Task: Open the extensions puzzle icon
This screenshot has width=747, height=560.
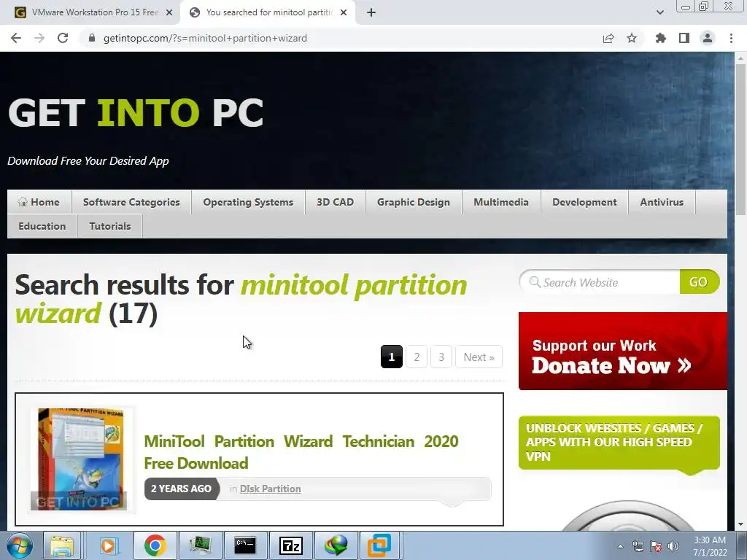Action: 661,38
